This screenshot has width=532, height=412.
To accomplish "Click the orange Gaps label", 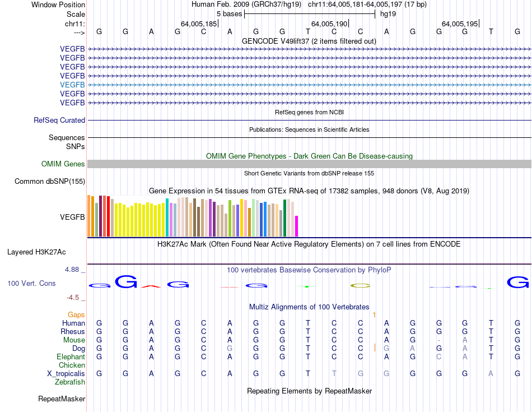I will tap(76, 315).
